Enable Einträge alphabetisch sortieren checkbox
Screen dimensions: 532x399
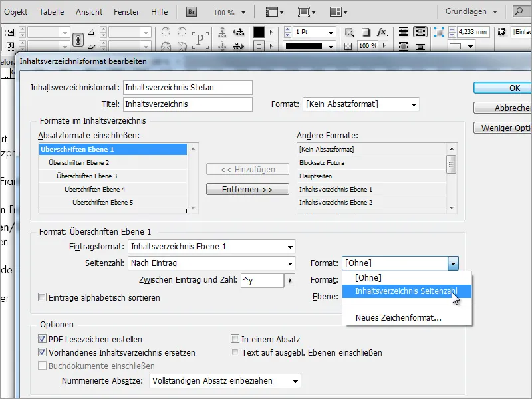(42, 297)
